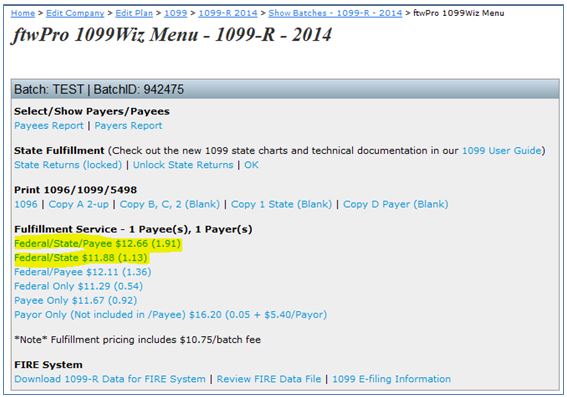
Task: Click Unlock State Returns
Action: 183,165
